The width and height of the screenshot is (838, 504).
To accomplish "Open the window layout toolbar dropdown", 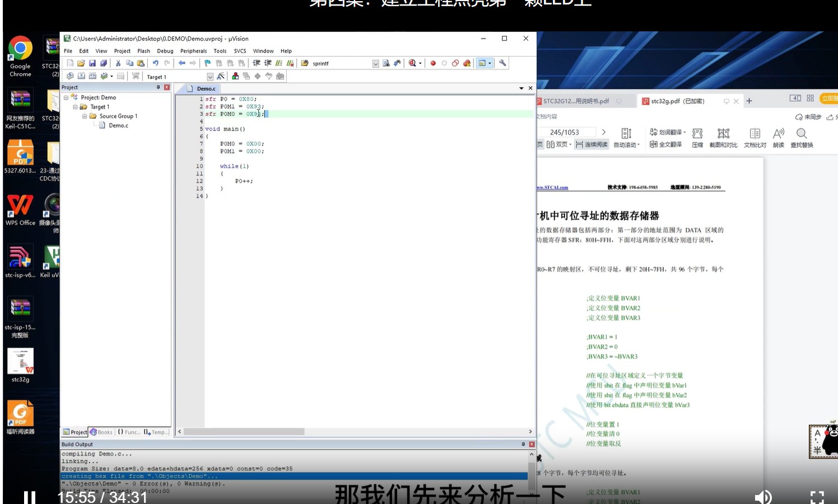I will [x=490, y=63].
